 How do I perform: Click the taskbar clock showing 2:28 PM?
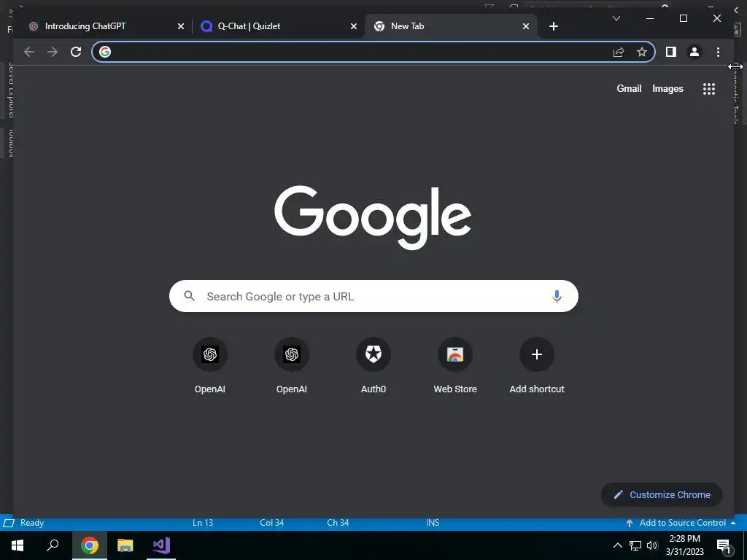point(684,545)
